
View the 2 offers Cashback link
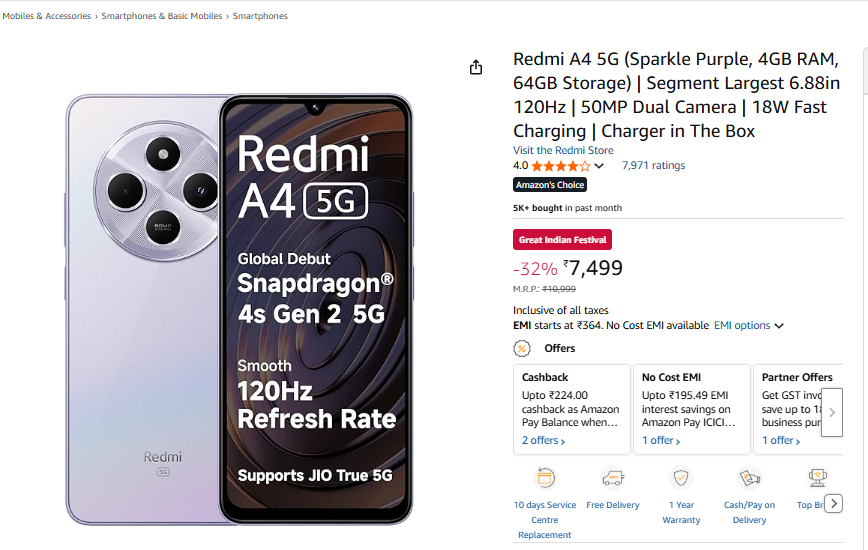(543, 440)
